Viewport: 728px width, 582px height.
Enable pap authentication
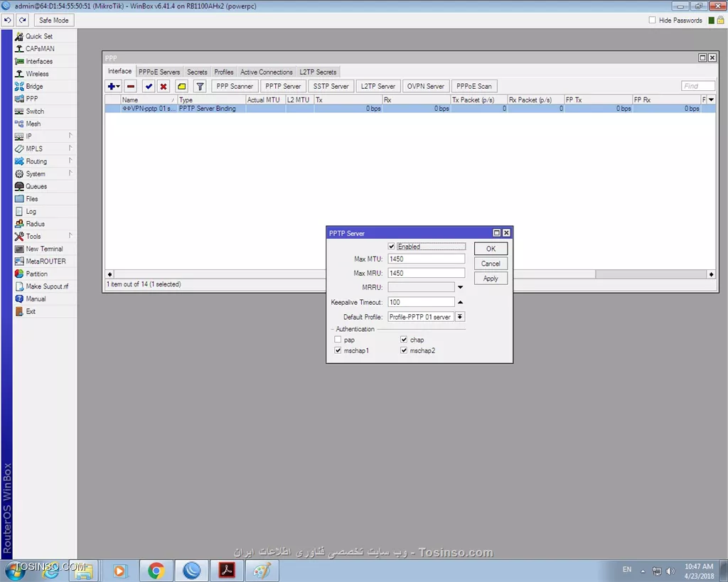pyautogui.click(x=338, y=340)
